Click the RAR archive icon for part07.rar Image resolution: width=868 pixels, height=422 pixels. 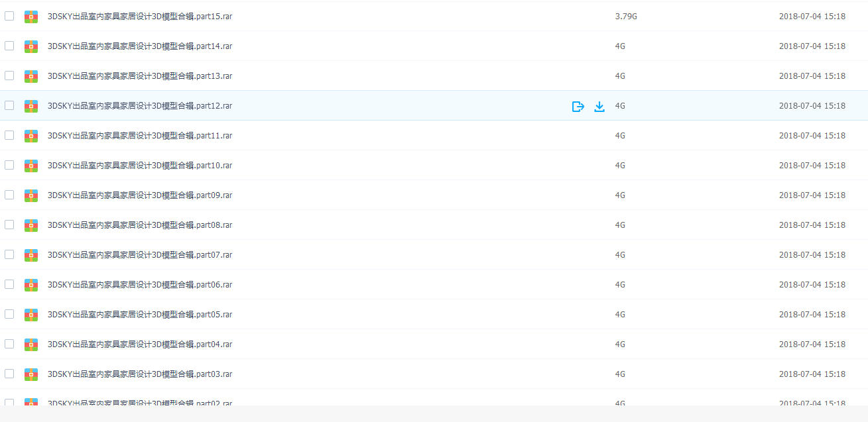31,255
